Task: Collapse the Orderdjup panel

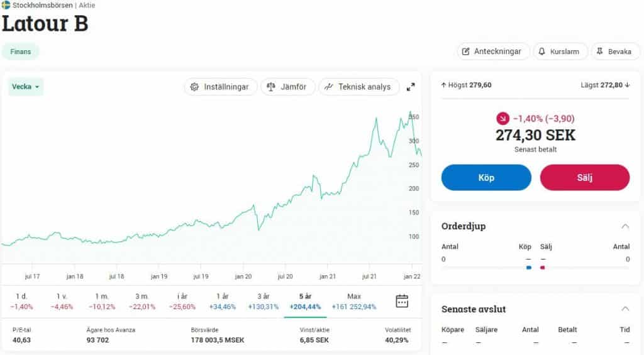Action: 625,226
